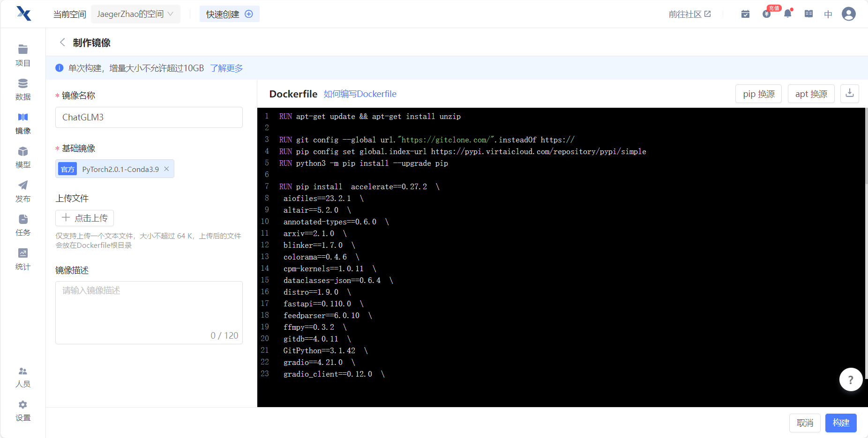Remove the PyTorch2.0.1-Conda3.9 base image tag
This screenshot has width=868, height=438.
click(166, 169)
